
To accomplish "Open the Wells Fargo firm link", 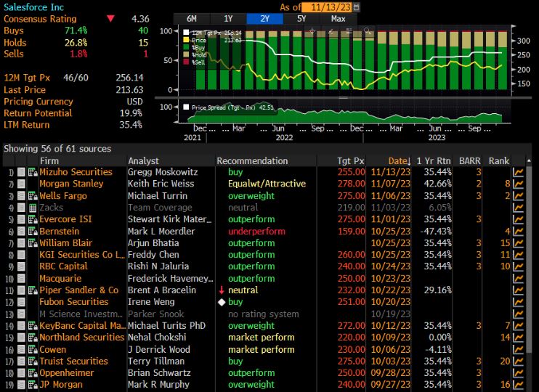I will click(63, 196).
